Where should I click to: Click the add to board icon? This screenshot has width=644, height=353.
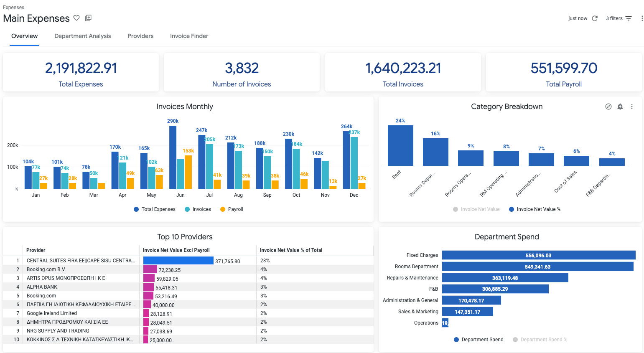88,18
